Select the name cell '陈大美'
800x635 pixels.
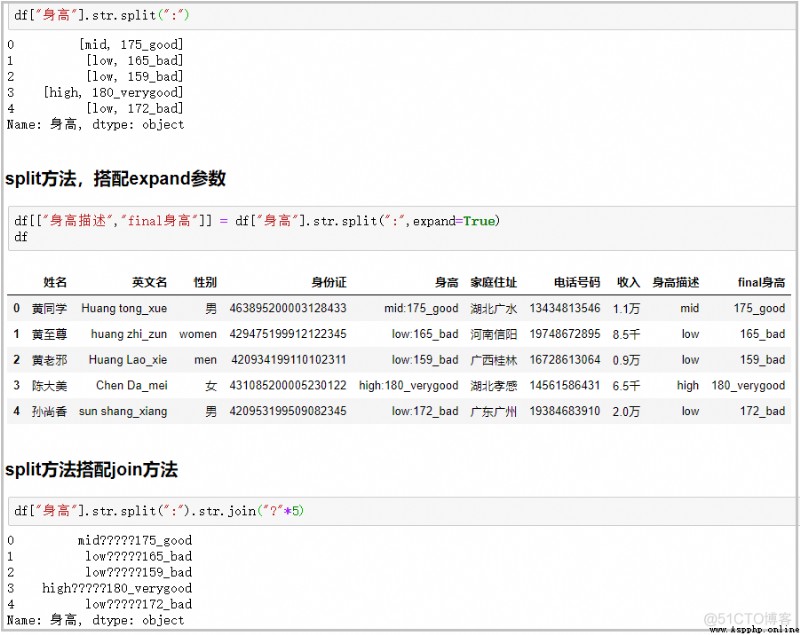[49, 386]
